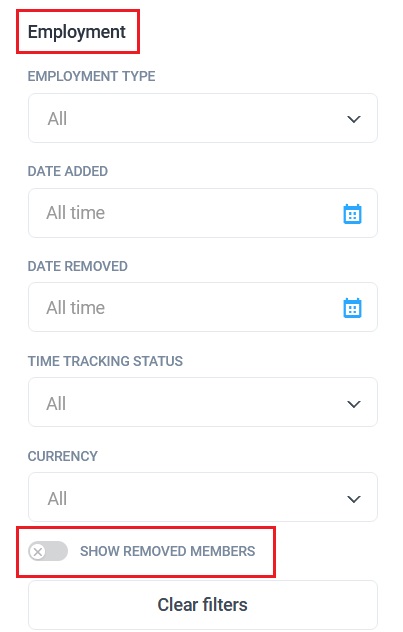Open the Date Removed calendar icon
This screenshot has height=632, width=403.
[352, 308]
